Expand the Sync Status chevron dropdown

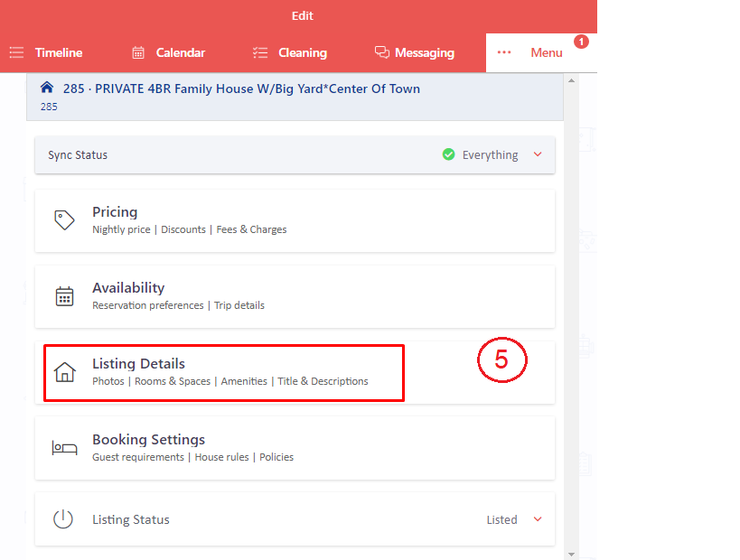(538, 154)
